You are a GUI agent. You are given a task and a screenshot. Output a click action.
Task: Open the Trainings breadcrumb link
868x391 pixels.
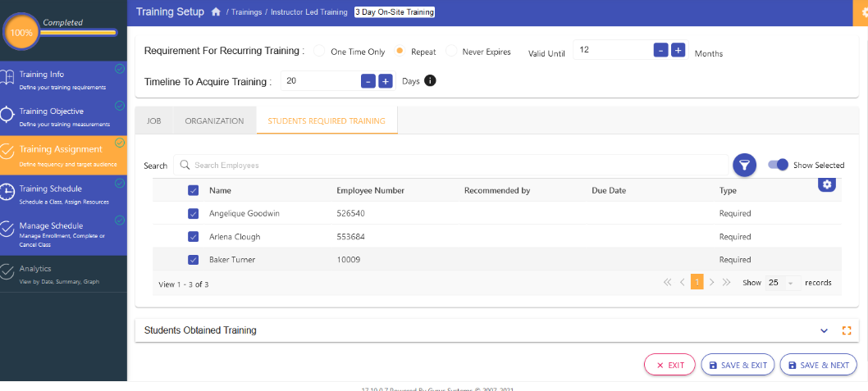[x=246, y=11]
